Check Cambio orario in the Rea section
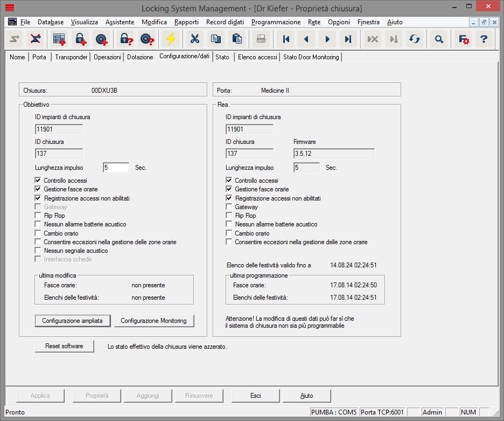 pos(228,233)
